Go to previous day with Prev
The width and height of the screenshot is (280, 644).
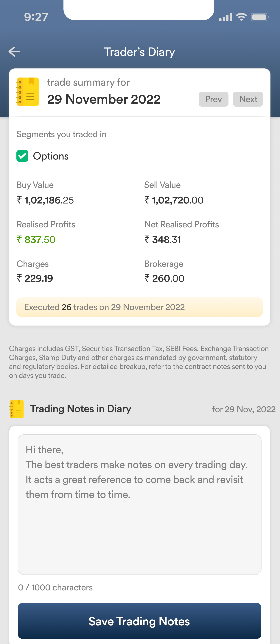pyautogui.click(x=213, y=99)
